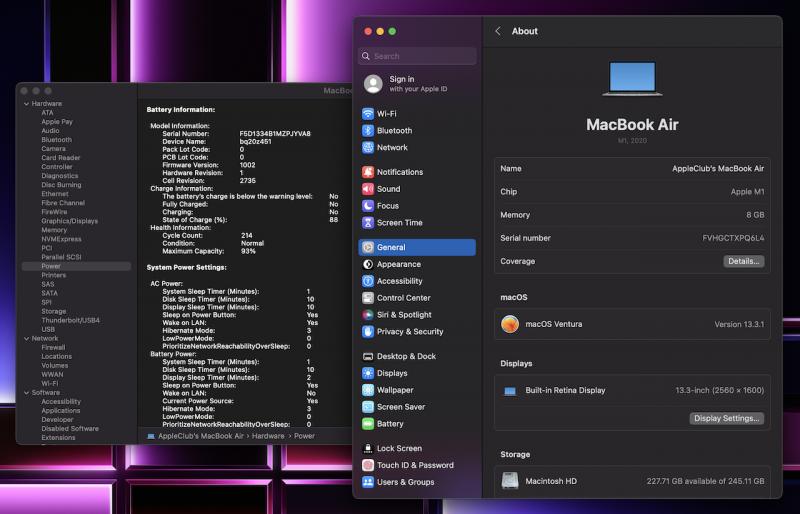The image size is (800, 514).
Task: Go back using the About back chevron
Action: coord(498,31)
